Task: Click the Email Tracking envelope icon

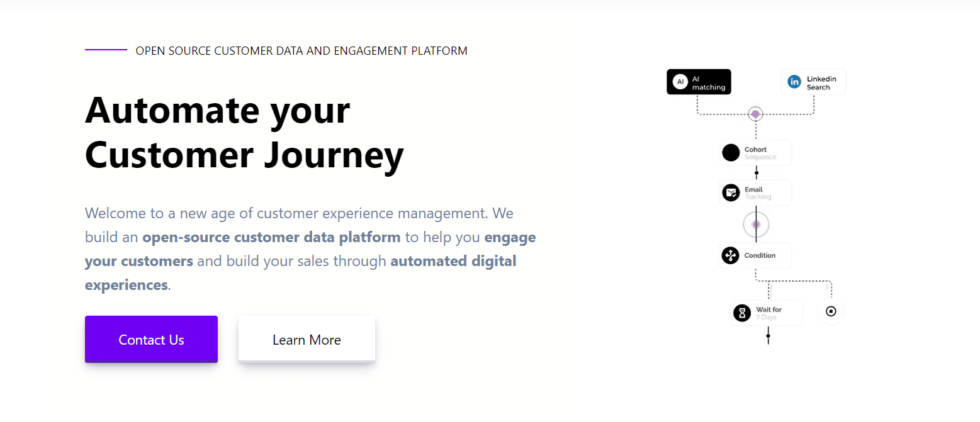Action: pyautogui.click(x=731, y=192)
